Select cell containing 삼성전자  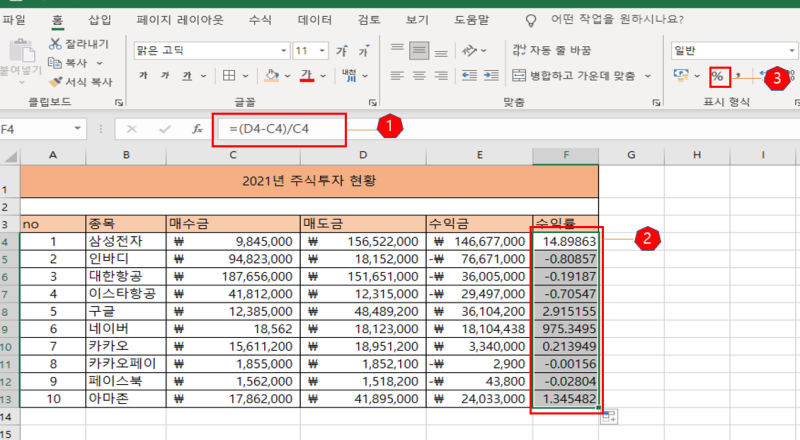pyautogui.click(x=126, y=241)
